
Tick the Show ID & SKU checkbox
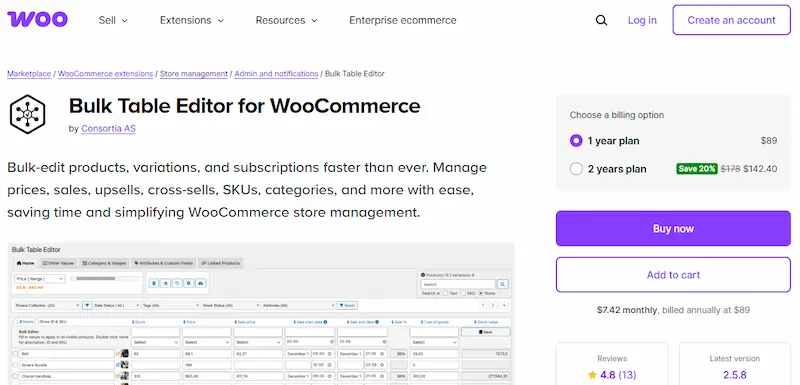pos(37,322)
